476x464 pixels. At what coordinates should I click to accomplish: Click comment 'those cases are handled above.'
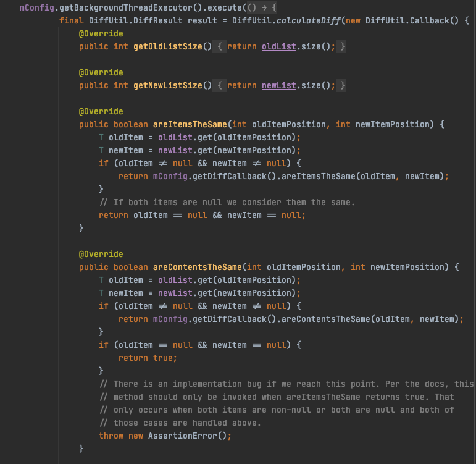point(180,423)
